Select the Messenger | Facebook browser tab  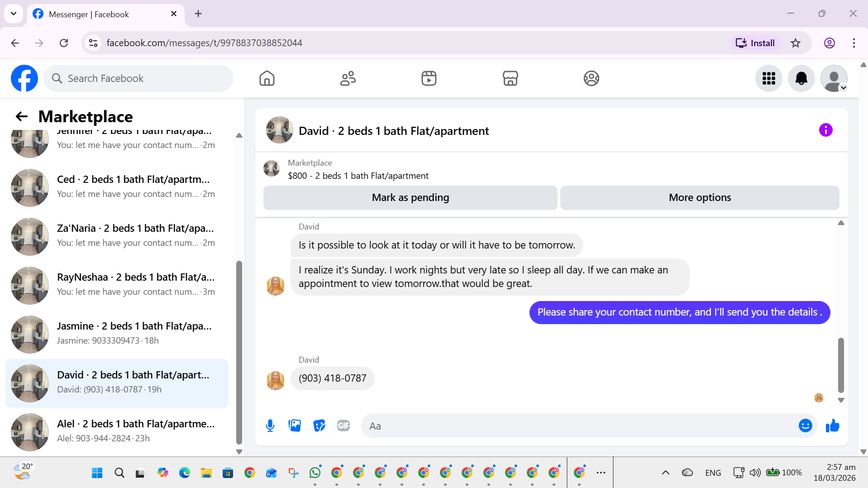pos(106,14)
